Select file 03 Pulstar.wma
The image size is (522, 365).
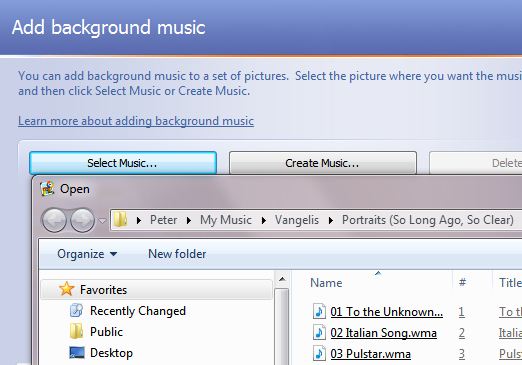pyautogui.click(x=370, y=354)
